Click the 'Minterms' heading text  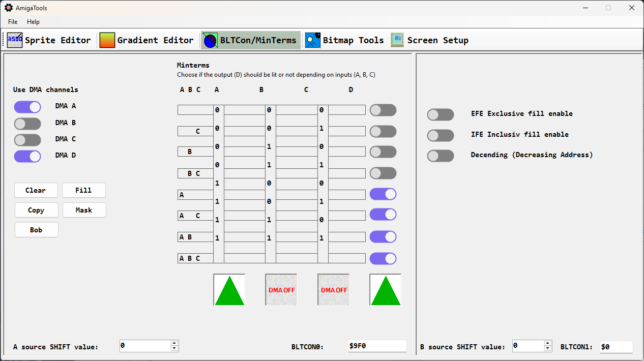point(193,65)
